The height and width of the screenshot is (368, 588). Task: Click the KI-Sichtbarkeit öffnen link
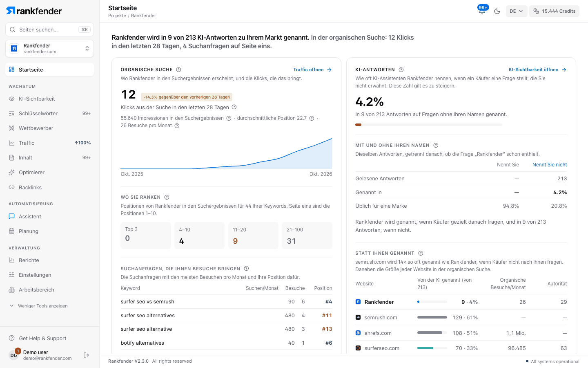538,70
